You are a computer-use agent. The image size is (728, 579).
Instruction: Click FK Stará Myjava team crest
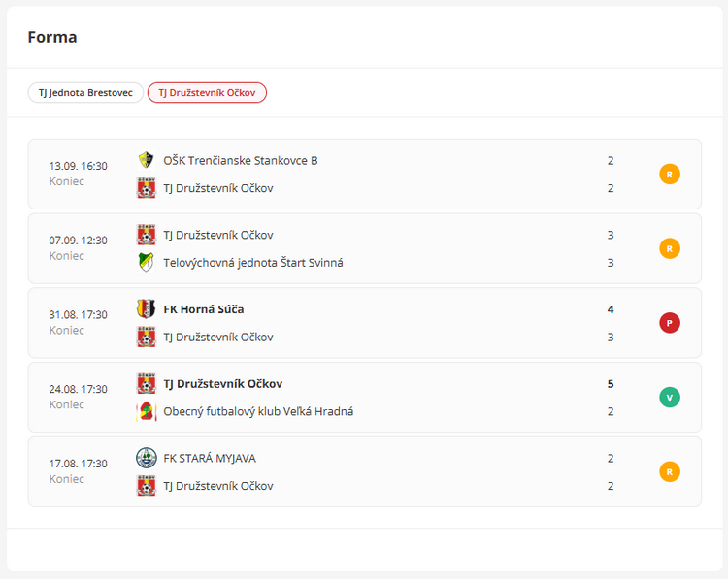[146, 458]
